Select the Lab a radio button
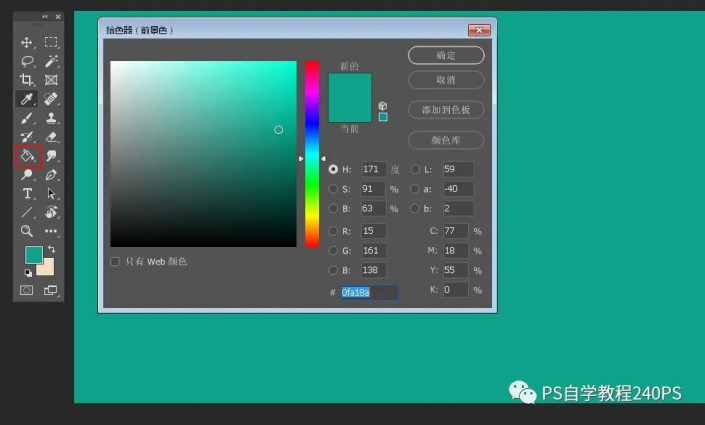The height and width of the screenshot is (425, 705). pos(415,189)
